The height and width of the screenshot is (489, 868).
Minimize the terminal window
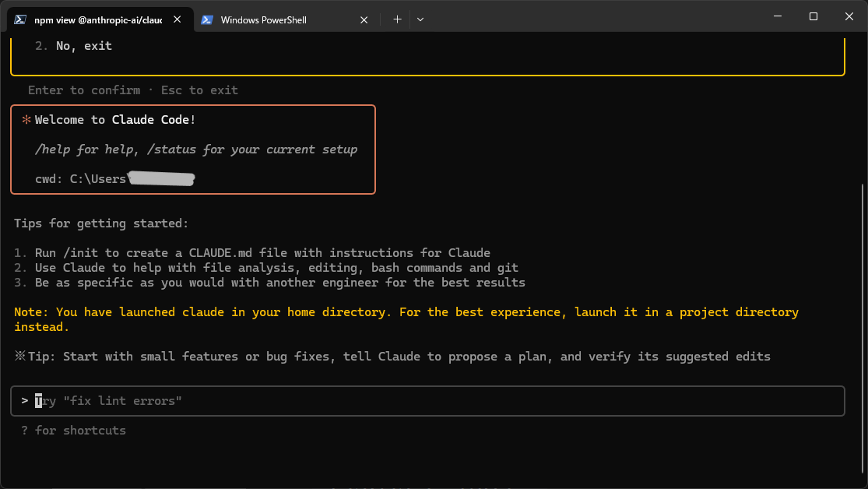point(778,16)
